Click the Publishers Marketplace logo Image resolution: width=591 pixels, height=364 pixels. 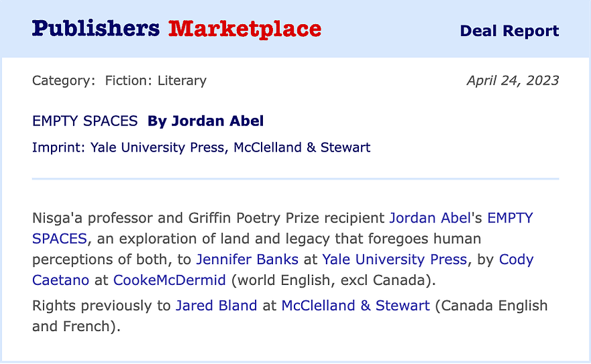pos(176,29)
